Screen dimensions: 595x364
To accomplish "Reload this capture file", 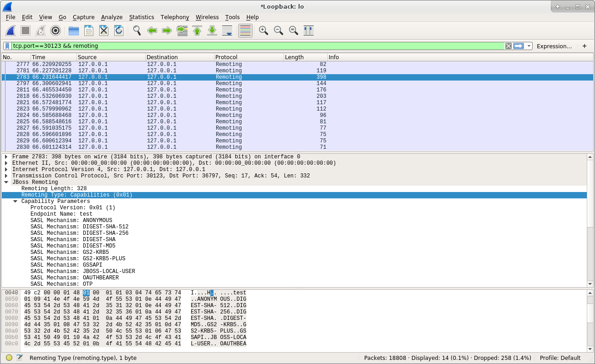I will point(119,30).
